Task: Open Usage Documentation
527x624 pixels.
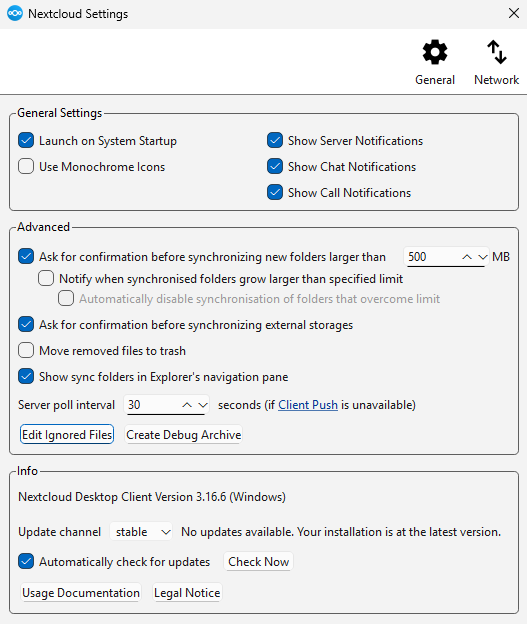Action: pos(81,593)
